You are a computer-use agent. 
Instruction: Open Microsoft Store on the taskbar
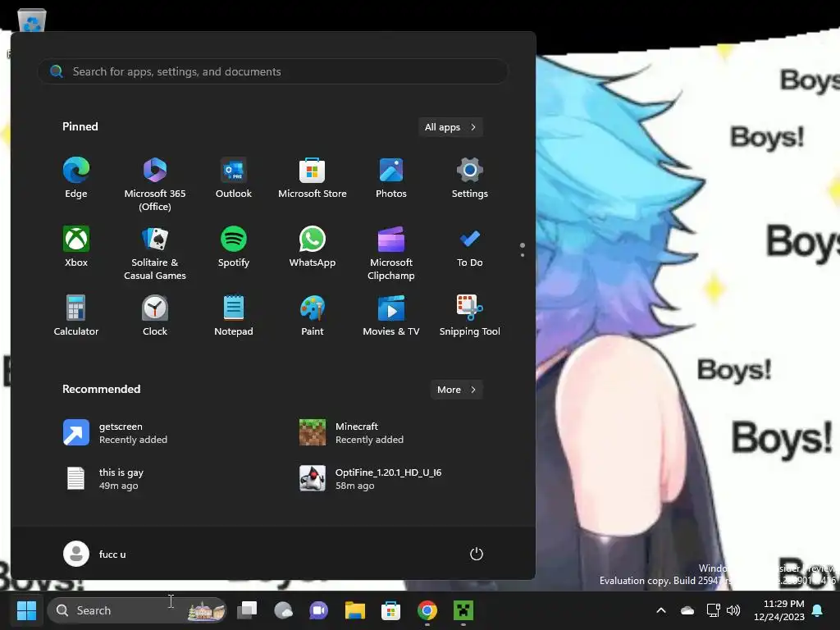point(390,610)
